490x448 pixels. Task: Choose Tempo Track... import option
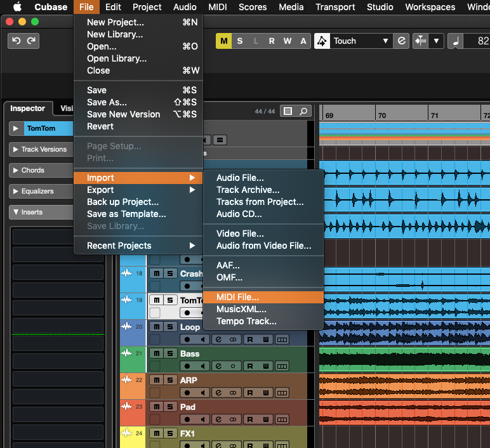coord(263,321)
